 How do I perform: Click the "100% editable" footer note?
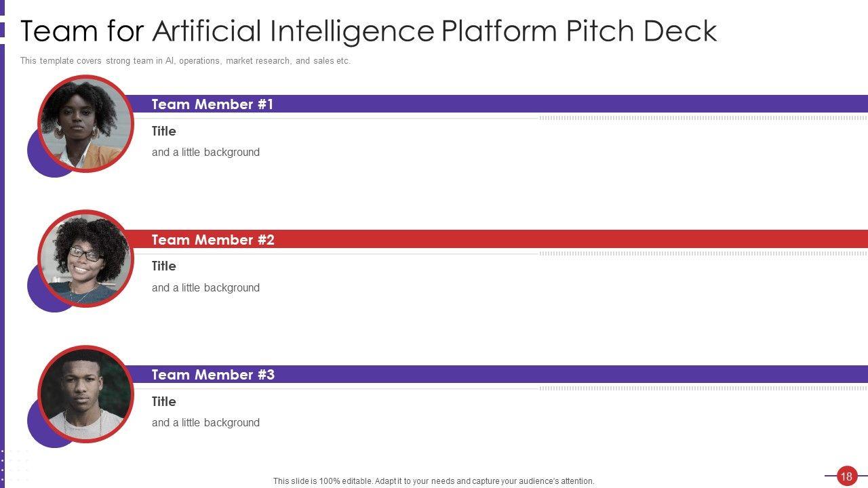click(x=433, y=481)
